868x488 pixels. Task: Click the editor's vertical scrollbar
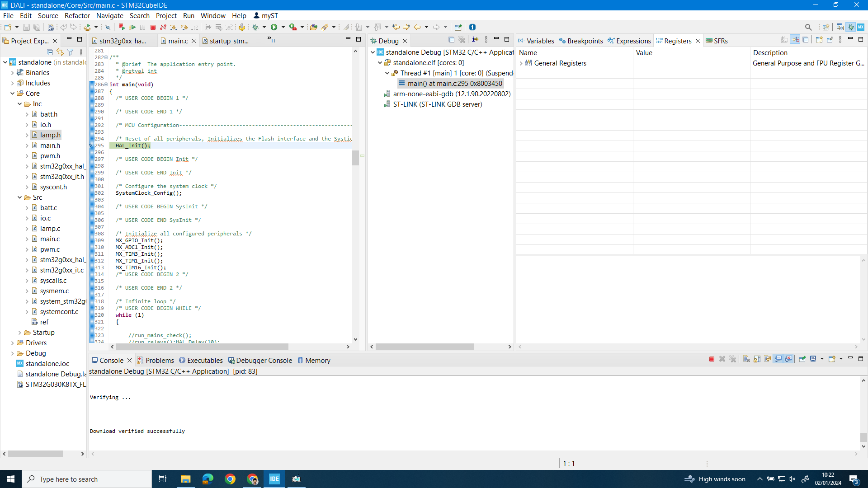pyautogui.click(x=356, y=158)
